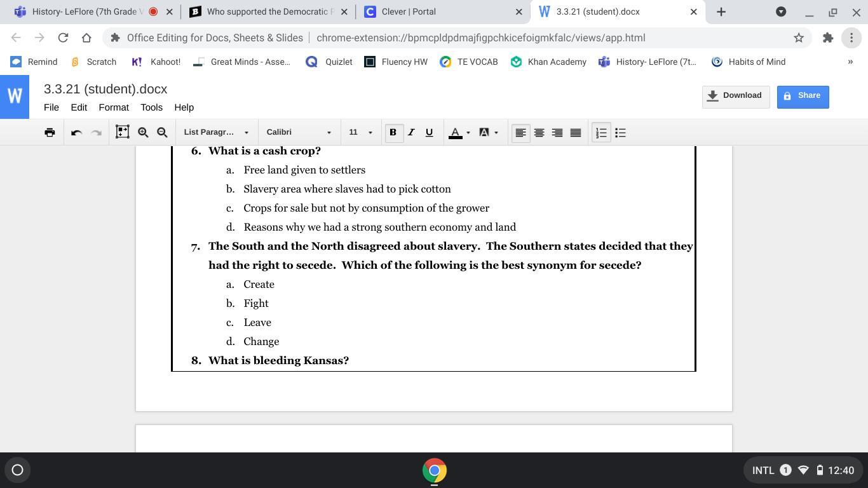This screenshot has width=868, height=488.
Task: Align text to the right
Action: click(557, 132)
